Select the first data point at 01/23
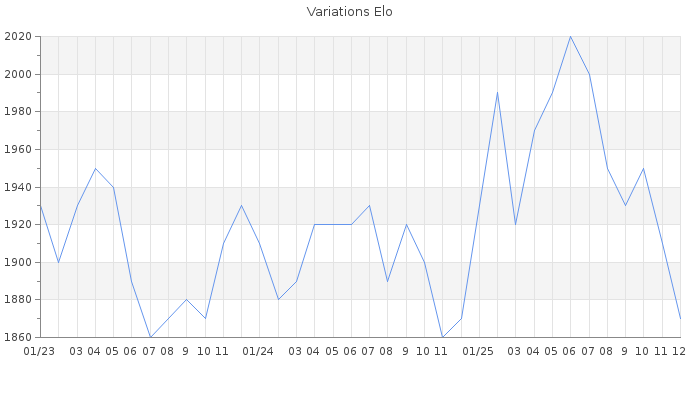The image size is (700, 400). point(40,206)
